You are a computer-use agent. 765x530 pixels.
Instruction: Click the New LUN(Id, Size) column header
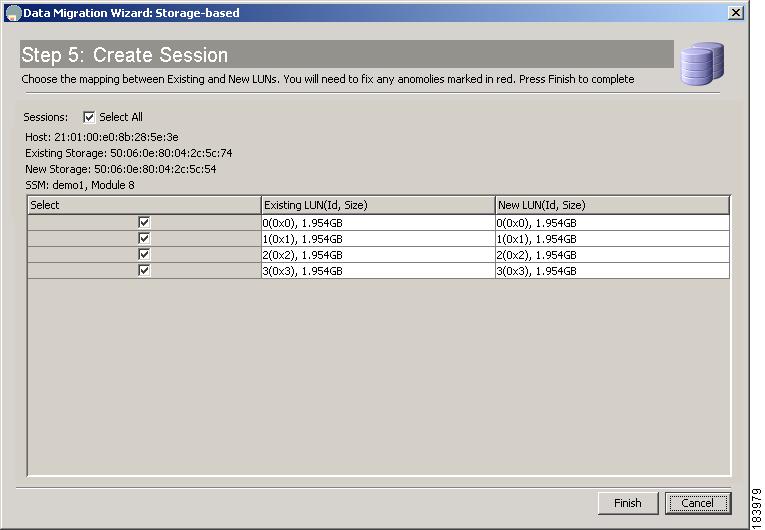pos(612,205)
